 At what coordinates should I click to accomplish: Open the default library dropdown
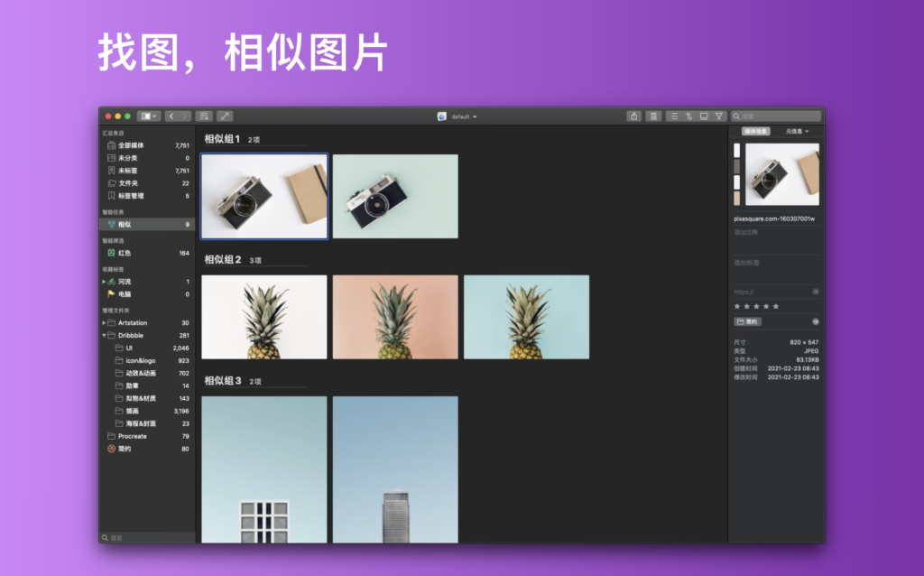(456, 116)
